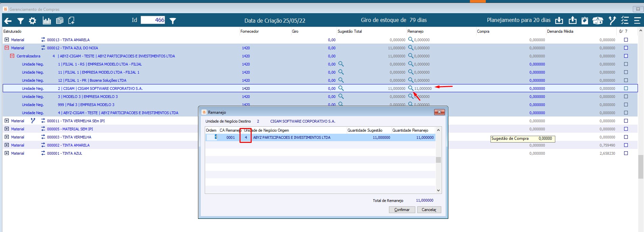Image resolution: width=644 pixels, height=232 pixels.
Task: Select Unidade Neg. FILIAL 1 - PR Bozena row
Action: [x=320, y=80]
